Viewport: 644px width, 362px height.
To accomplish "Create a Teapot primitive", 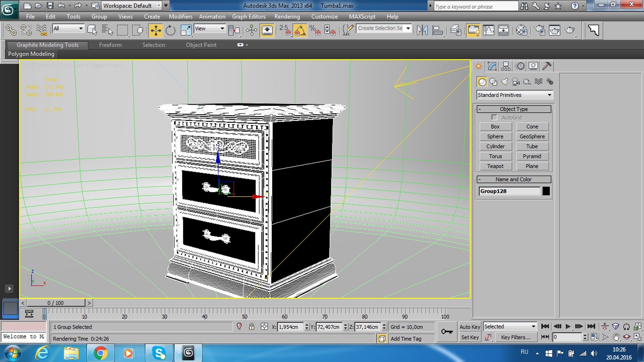I will click(495, 166).
